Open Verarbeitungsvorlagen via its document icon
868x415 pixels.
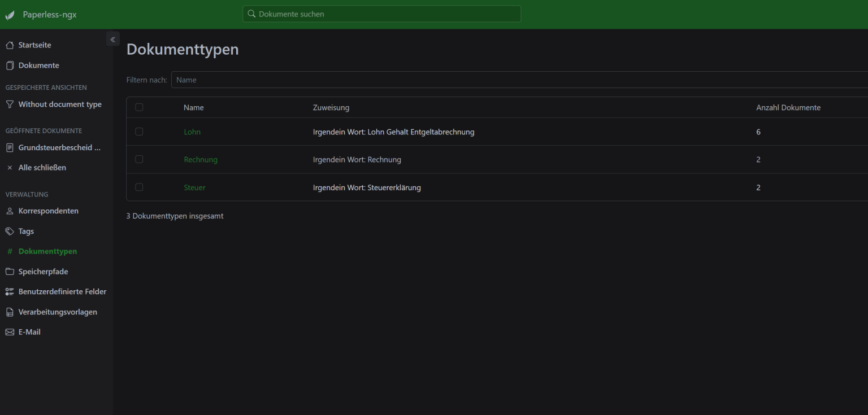pos(9,312)
